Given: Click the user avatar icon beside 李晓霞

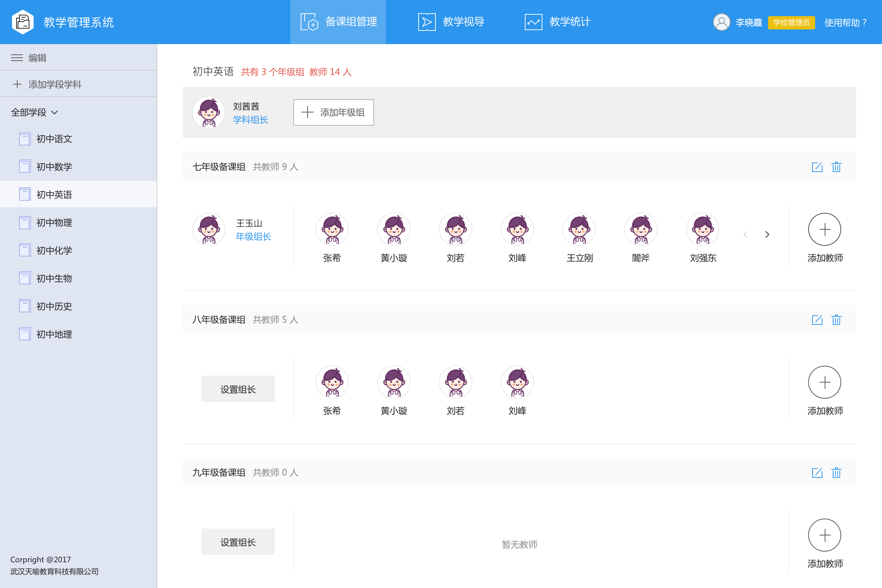Looking at the screenshot, I should [721, 22].
